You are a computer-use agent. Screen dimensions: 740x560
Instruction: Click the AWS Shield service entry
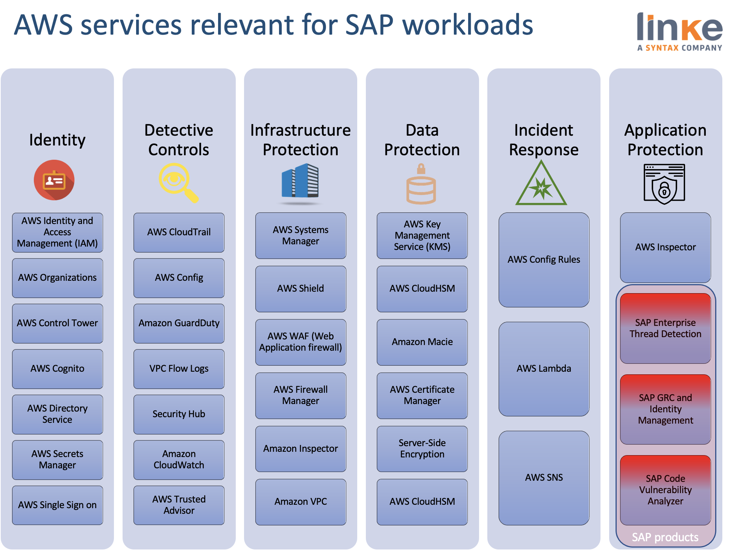tap(300, 289)
